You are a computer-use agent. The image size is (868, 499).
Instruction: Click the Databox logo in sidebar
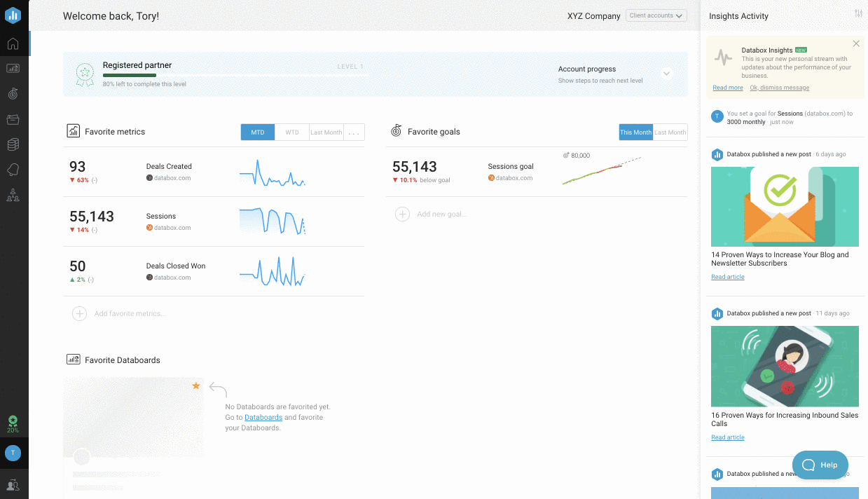coord(13,15)
